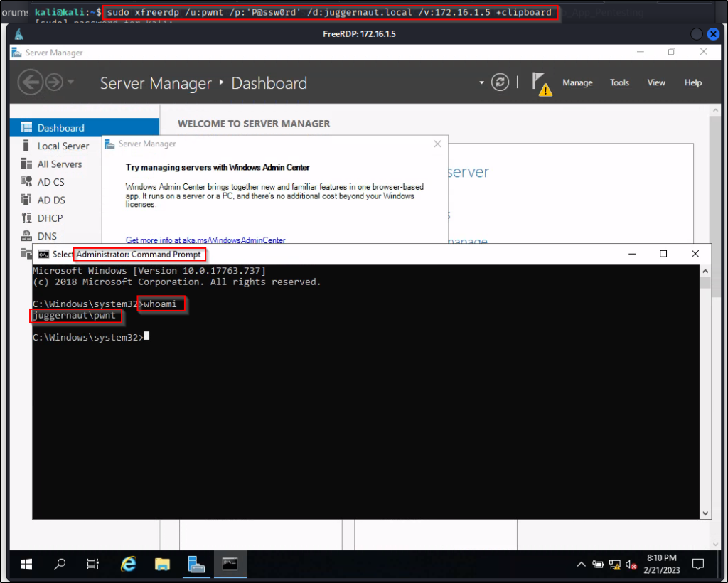Open the Tools menu
Viewport: 728px width, 583px height.
[x=619, y=82]
